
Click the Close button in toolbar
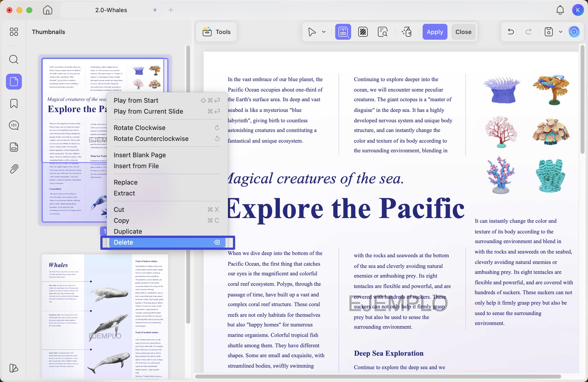pos(463,32)
